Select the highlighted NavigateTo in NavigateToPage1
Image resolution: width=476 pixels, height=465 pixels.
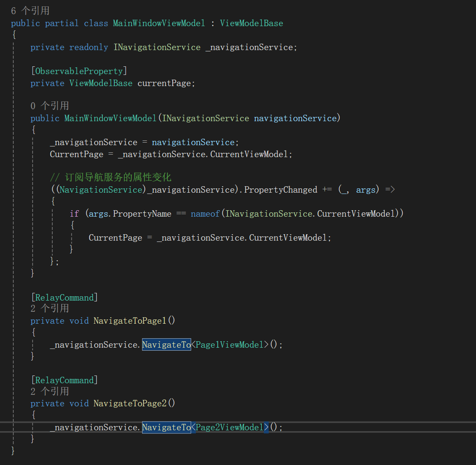[166, 344]
